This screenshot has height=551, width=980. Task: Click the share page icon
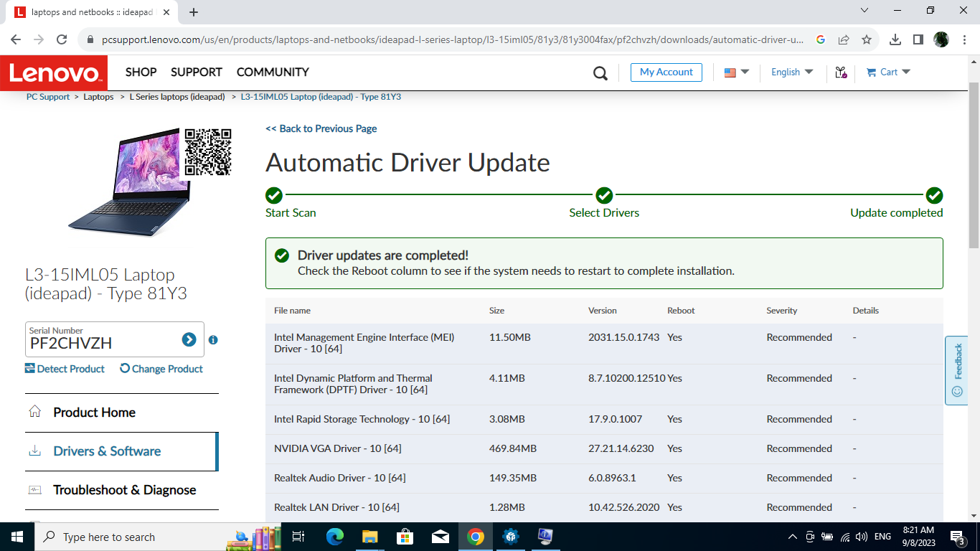[x=844, y=39]
